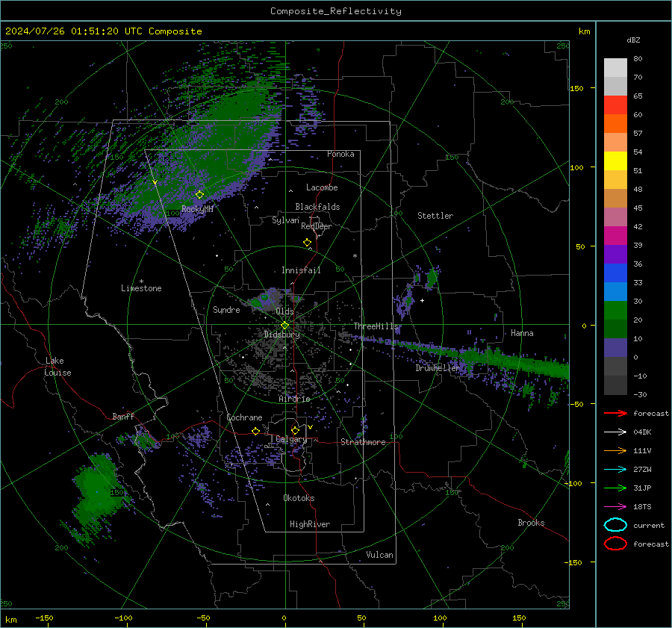This screenshot has height=628, width=672.
Task: Click the Sylvan label on map
Action: point(285,220)
